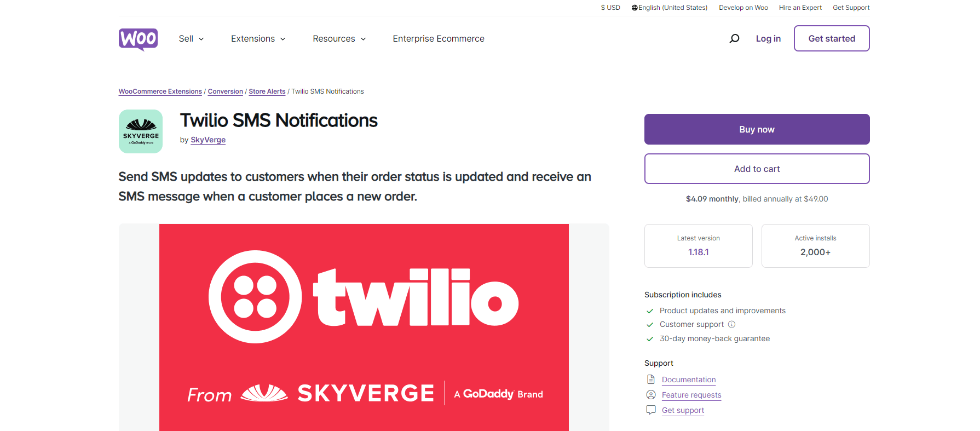Click Hire an Expert in the header

[800, 7]
